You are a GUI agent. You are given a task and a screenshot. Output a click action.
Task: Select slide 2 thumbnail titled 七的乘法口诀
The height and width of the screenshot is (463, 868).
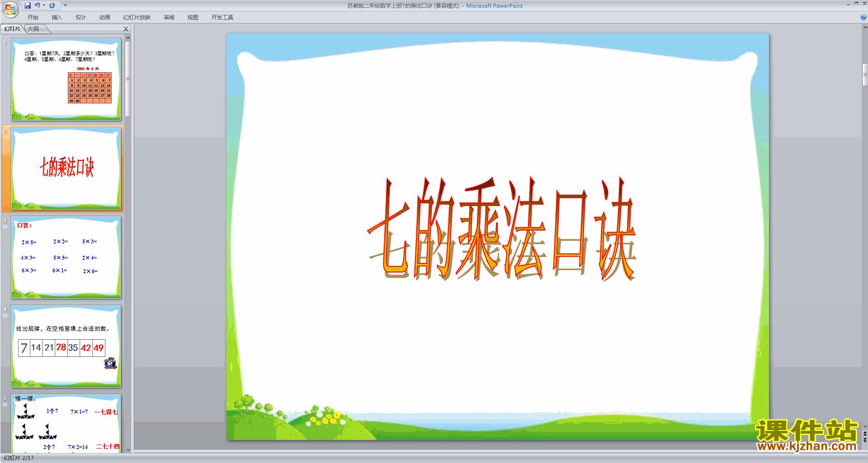coord(66,168)
